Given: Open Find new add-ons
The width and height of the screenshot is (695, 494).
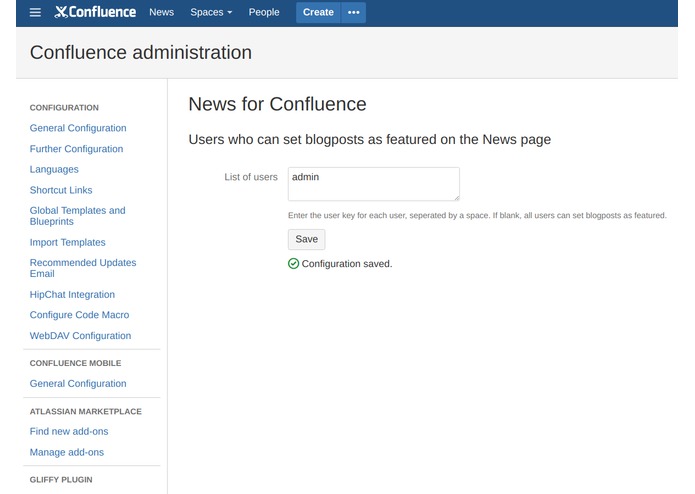Looking at the screenshot, I should (69, 432).
